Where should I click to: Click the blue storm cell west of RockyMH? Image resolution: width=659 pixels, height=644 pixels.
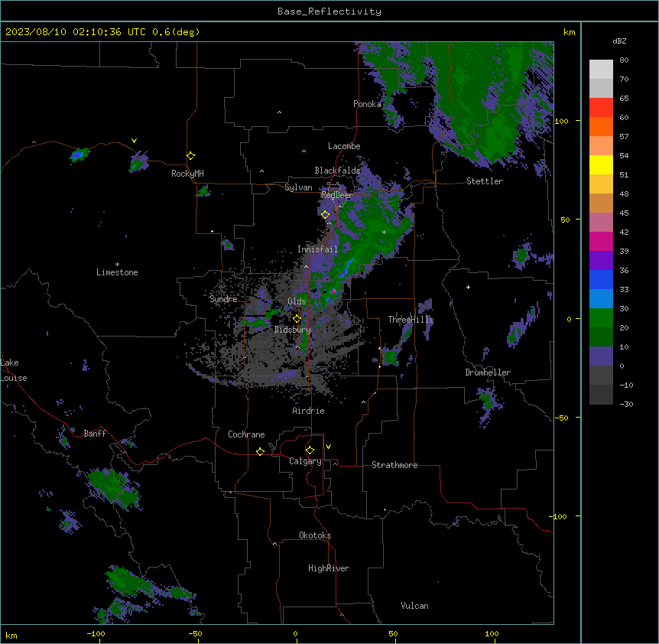[77, 155]
